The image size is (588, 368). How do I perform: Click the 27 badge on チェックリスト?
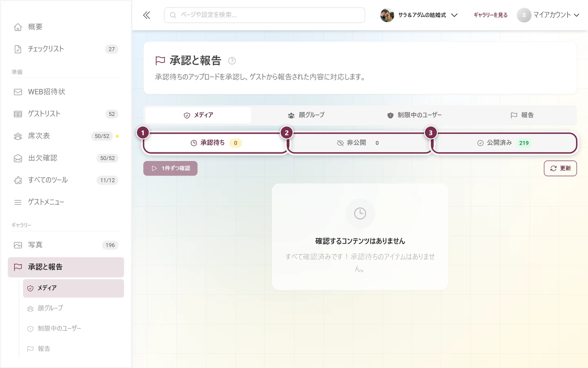(x=112, y=49)
